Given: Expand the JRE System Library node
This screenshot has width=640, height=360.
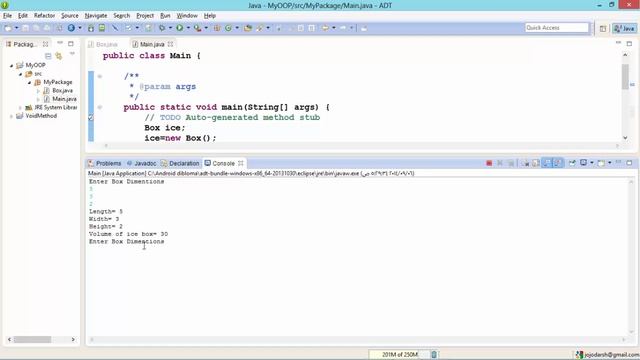Looking at the screenshot, I should (20, 108).
